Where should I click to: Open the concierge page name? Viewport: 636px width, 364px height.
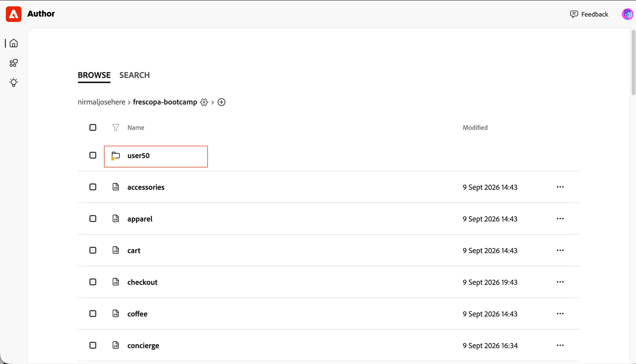143,345
